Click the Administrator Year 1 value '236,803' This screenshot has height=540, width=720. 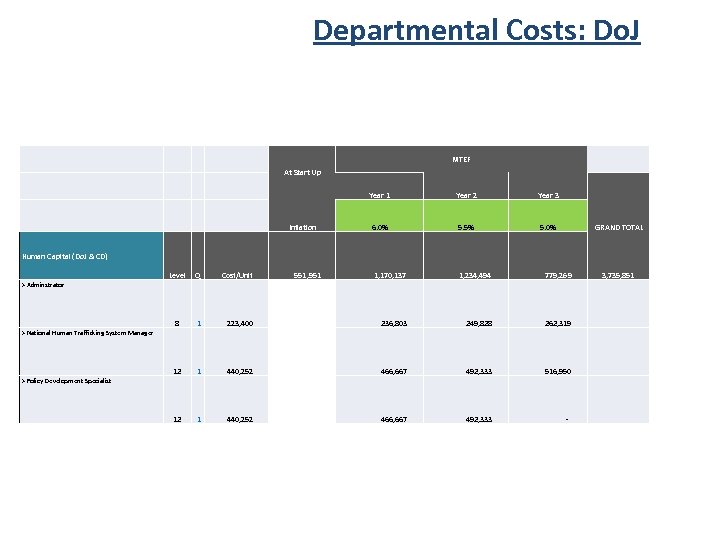(394, 323)
